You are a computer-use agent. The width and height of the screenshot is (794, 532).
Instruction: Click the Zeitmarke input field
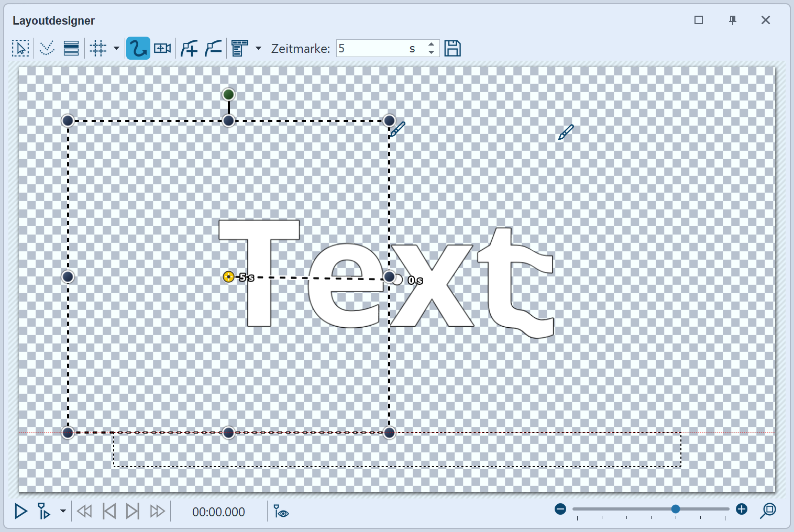[x=372, y=49]
